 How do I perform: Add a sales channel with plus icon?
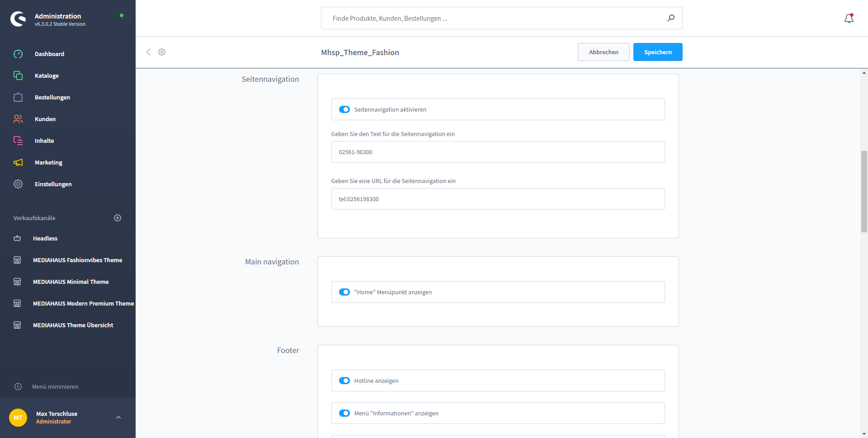[x=118, y=218]
